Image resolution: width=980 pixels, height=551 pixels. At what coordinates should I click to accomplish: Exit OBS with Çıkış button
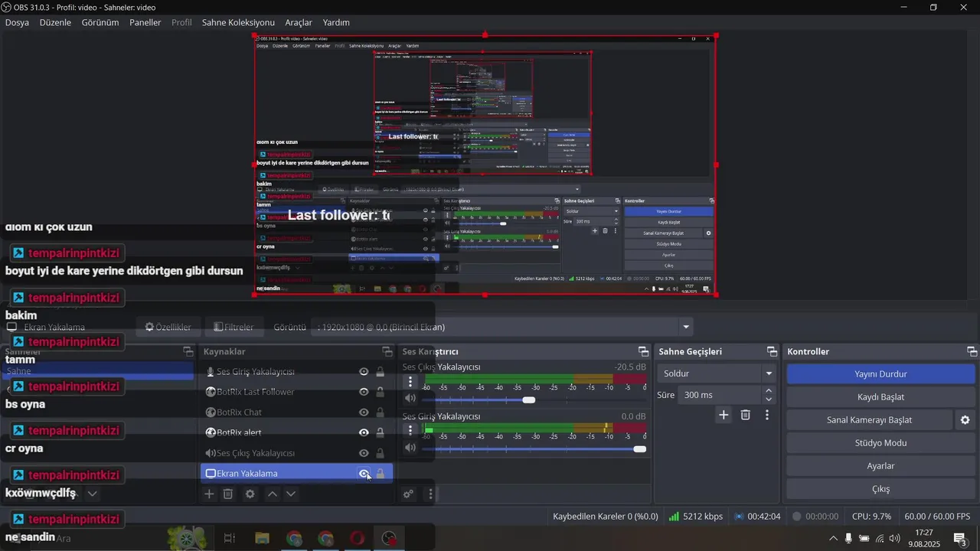coord(880,489)
